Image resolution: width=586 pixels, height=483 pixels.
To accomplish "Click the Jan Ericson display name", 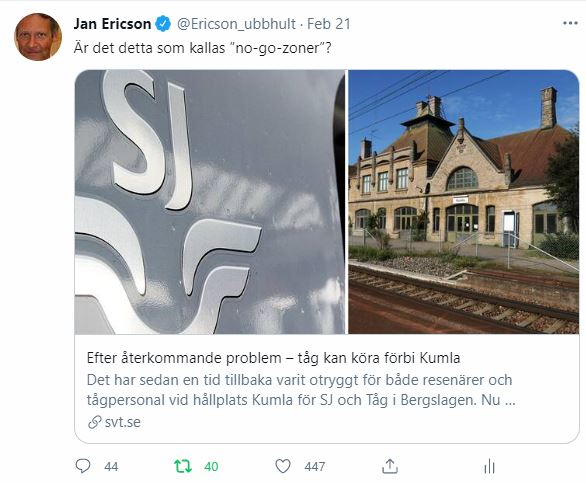I will click(112, 24).
